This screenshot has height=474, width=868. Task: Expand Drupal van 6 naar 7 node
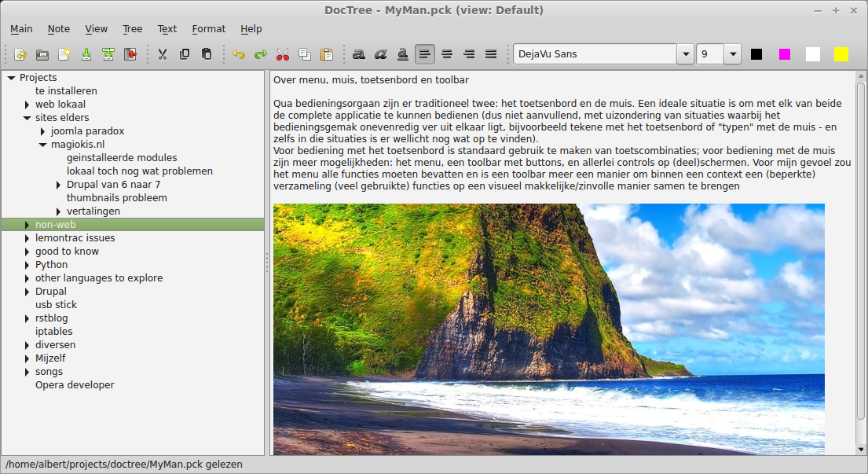[58, 185]
